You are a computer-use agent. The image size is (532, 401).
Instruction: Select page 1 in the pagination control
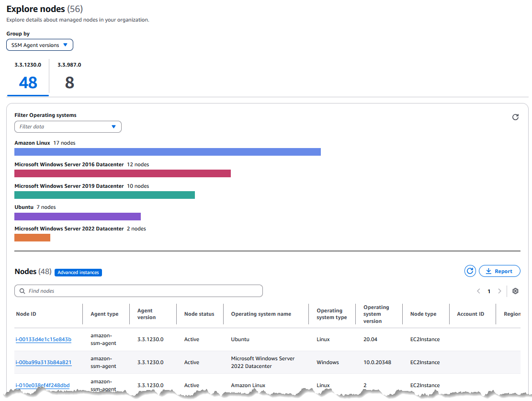[489, 291]
